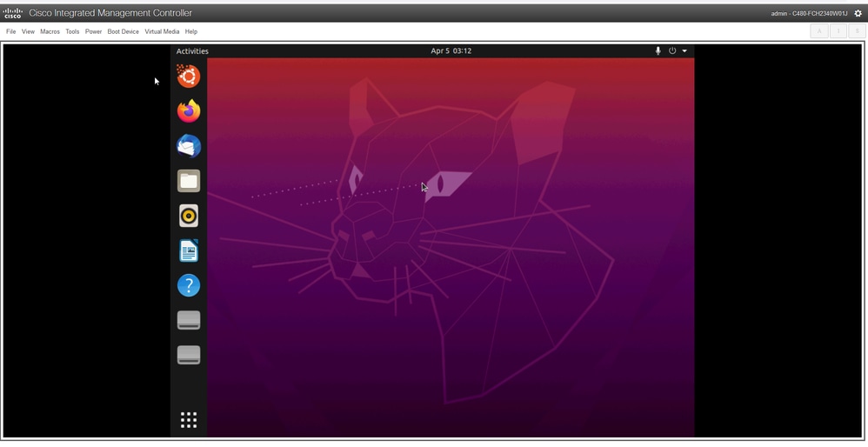Viewport: 868px width, 447px height.
Task: Open the Power menu
Action: click(93, 31)
